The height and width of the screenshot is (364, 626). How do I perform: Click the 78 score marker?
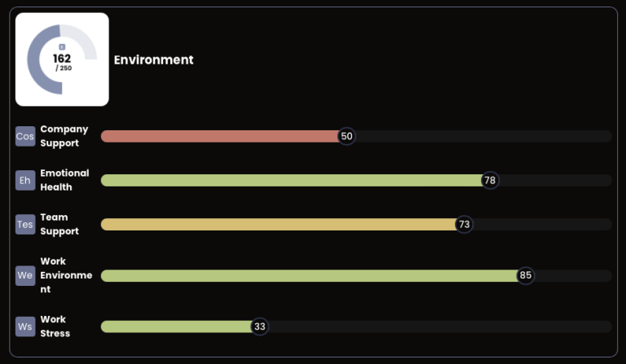[x=489, y=180]
